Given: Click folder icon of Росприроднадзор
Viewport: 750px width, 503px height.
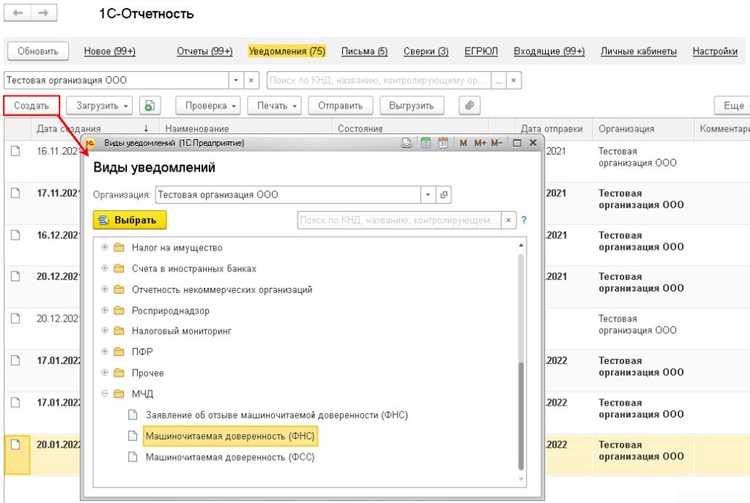Looking at the screenshot, I should click(119, 311).
